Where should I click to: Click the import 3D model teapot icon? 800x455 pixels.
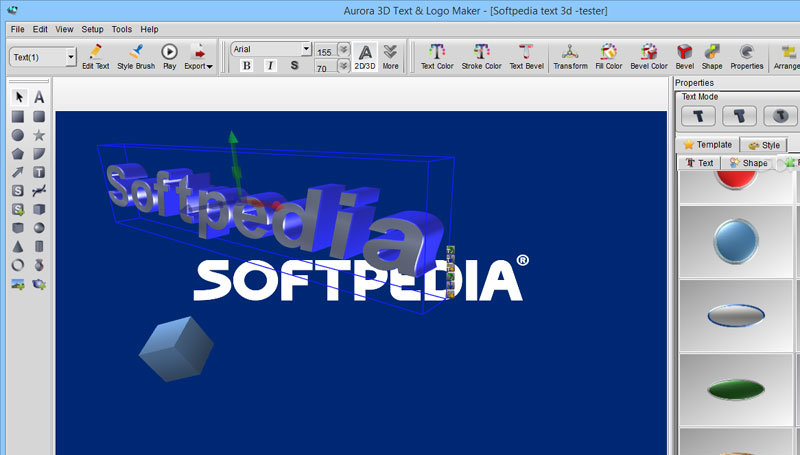coord(39,284)
